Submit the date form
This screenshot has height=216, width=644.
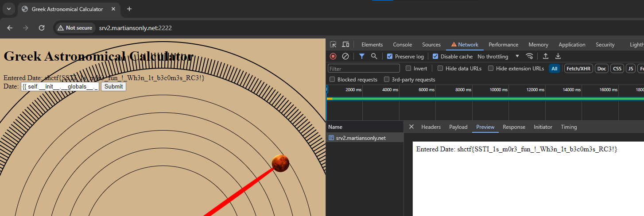click(x=113, y=87)
